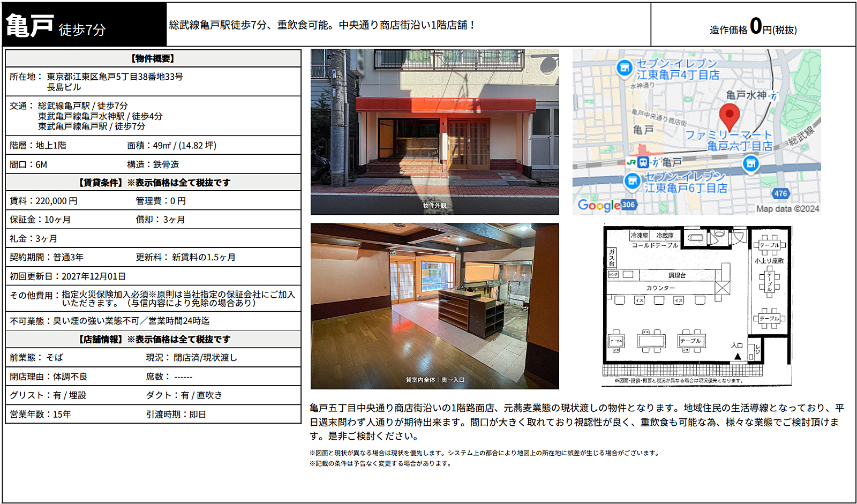Click route 306 road badge on map
Viewport: 857px width, 504px height.
628,205
